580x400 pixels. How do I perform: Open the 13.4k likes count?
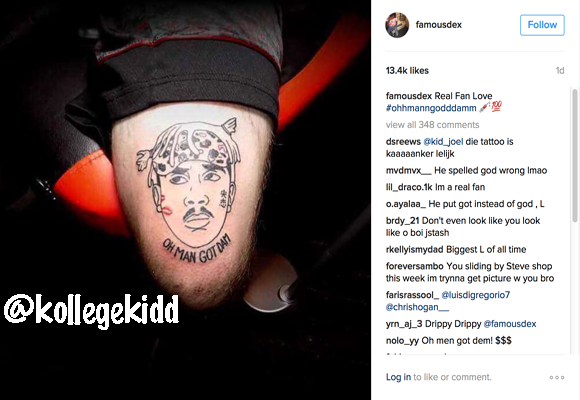[407, 71]
